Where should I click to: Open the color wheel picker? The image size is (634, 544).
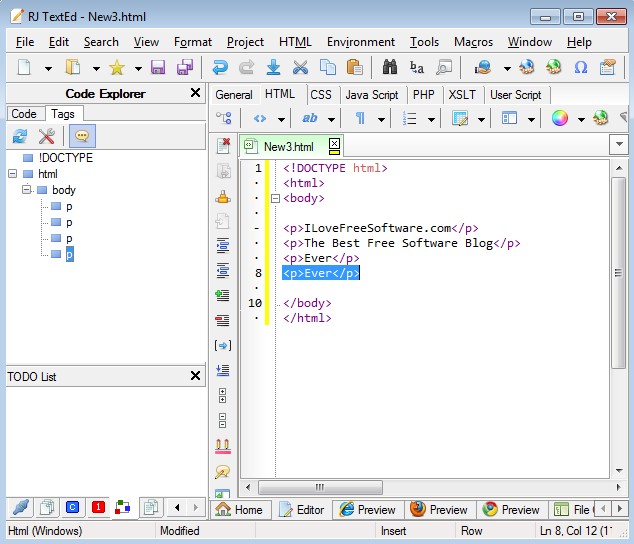click(560, 118)
